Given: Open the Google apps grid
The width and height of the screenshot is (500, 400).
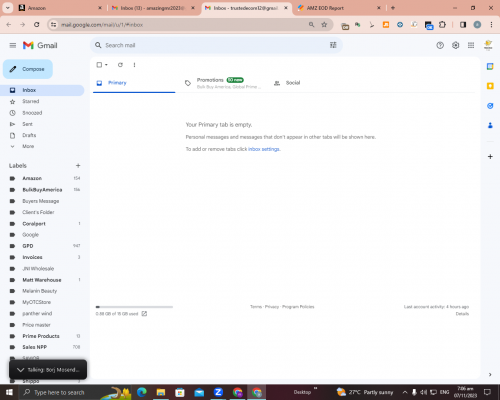Looking at the screenshot, I should coord(471,45).
